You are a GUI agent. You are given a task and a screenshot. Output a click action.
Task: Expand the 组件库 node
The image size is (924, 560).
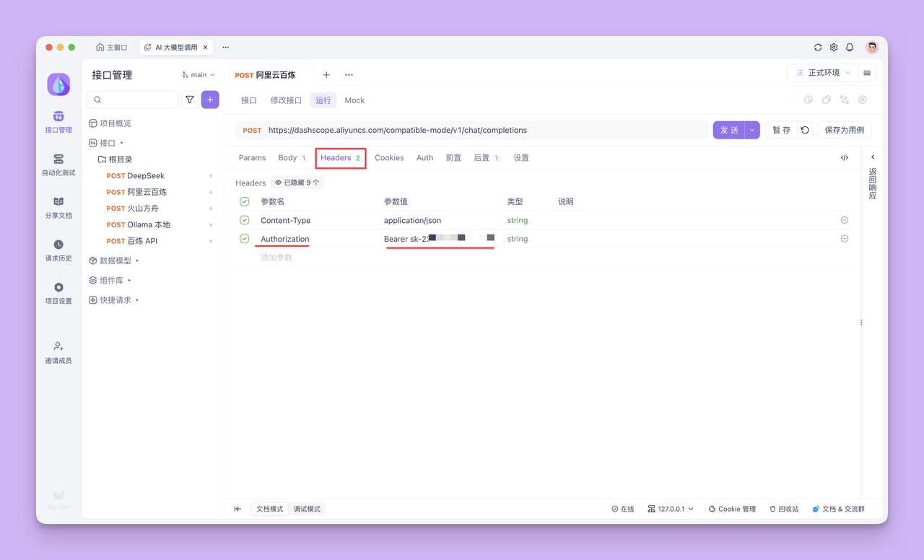tap(129, 280)
